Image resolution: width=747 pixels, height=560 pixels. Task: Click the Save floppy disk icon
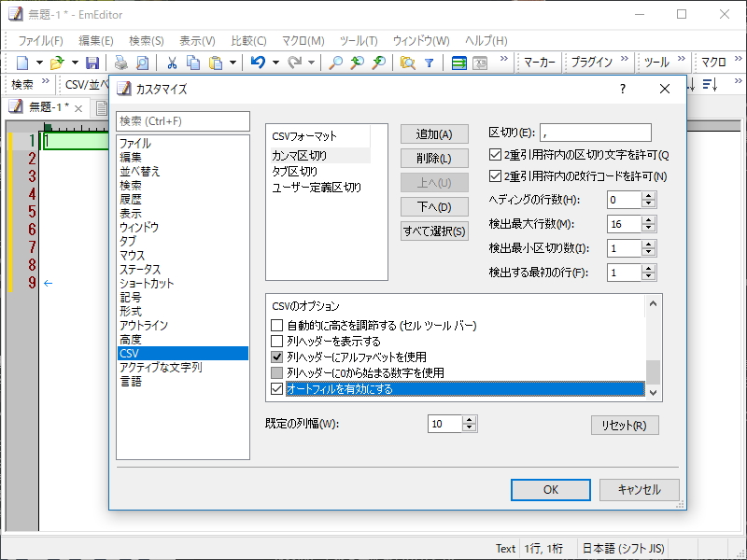[x=92, y=63]
